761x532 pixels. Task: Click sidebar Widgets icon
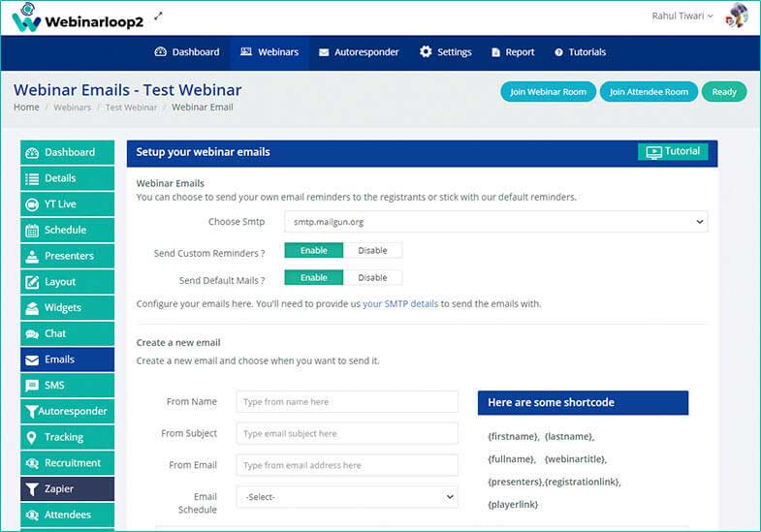click(x=32, y=308)
